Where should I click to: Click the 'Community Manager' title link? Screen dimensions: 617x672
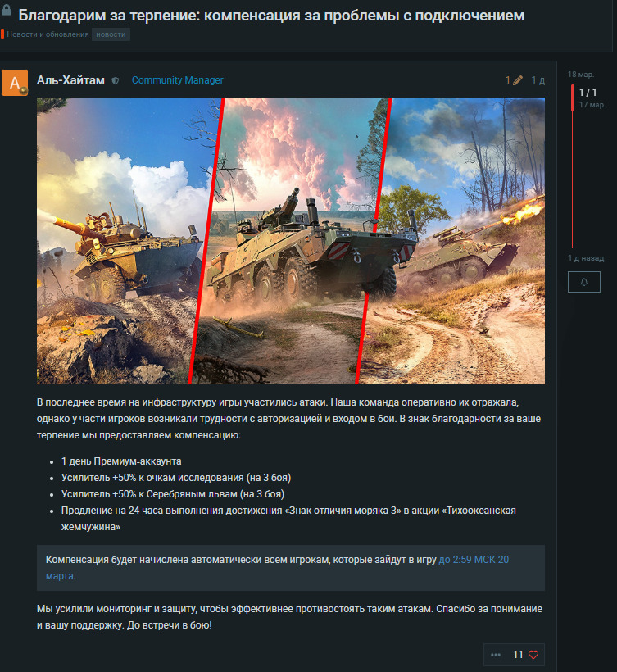click(177, 80)
